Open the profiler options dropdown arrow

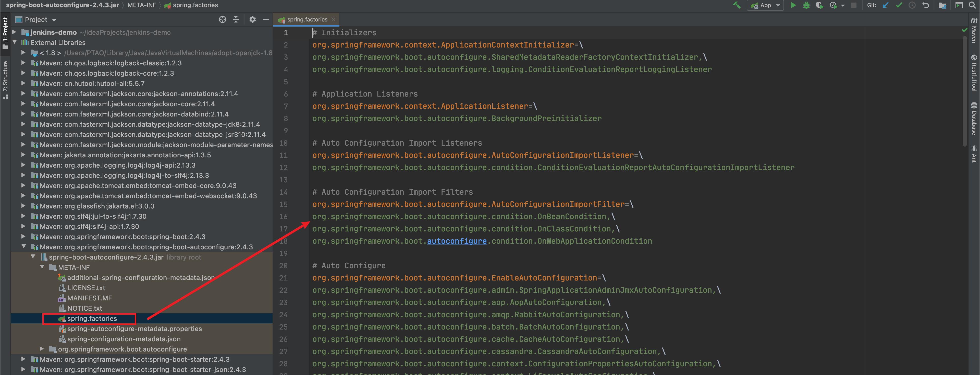pos(842,6)
